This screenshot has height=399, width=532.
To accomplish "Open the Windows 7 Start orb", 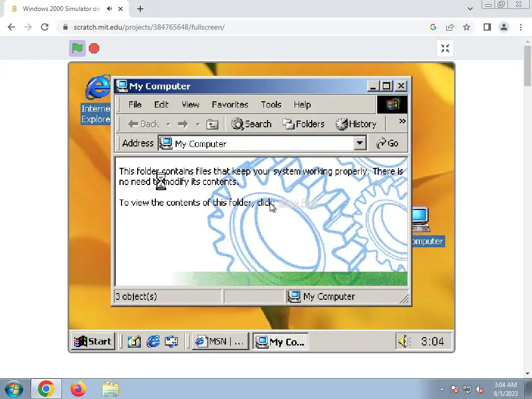I will pyautogui.click(x=14, y=389).
